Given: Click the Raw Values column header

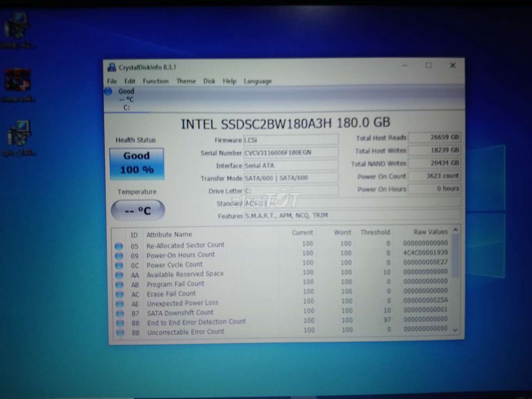Looking at the screenshot, I should 430,232.
